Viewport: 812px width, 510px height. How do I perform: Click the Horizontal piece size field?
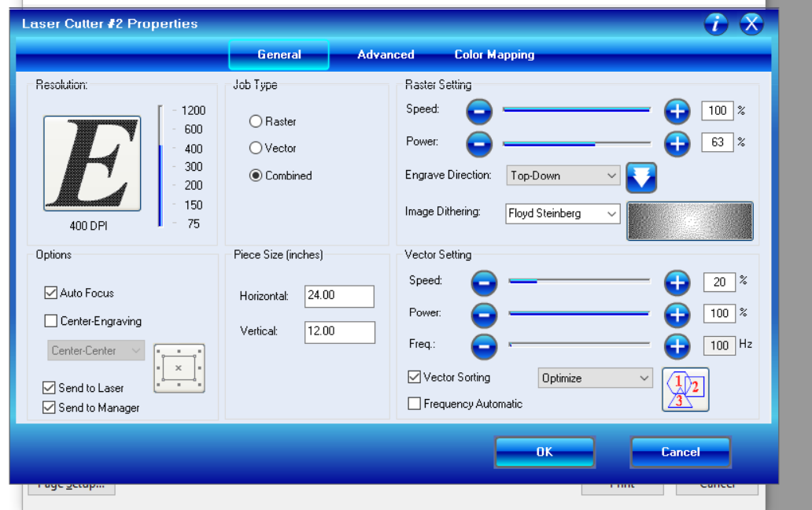(x=339, y=296)
